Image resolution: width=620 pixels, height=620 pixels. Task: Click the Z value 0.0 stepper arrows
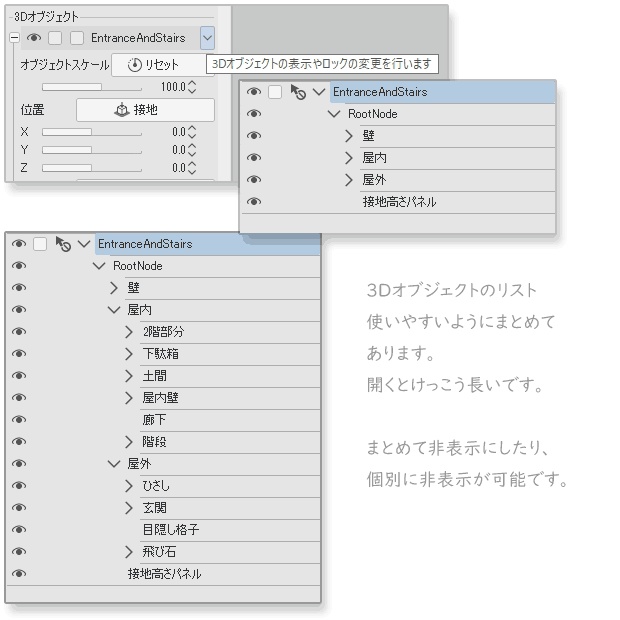(x=192, y=168)
